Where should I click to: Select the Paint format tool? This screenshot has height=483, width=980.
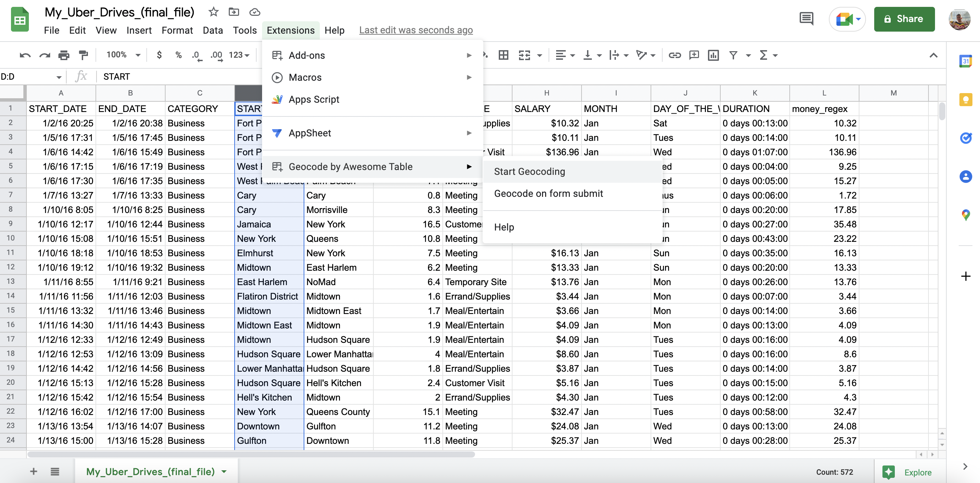(x=83, y=56)
